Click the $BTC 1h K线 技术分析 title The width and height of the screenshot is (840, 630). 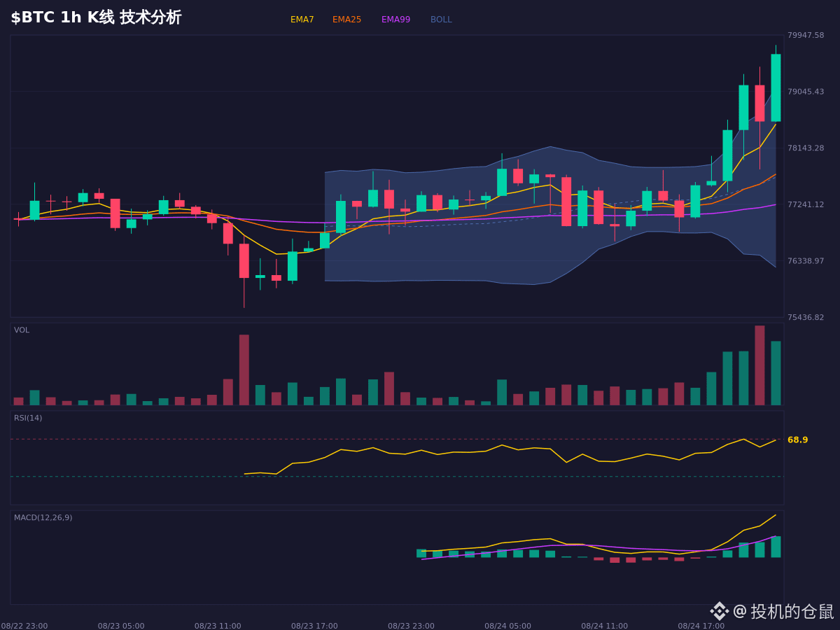tap(96, 17)
